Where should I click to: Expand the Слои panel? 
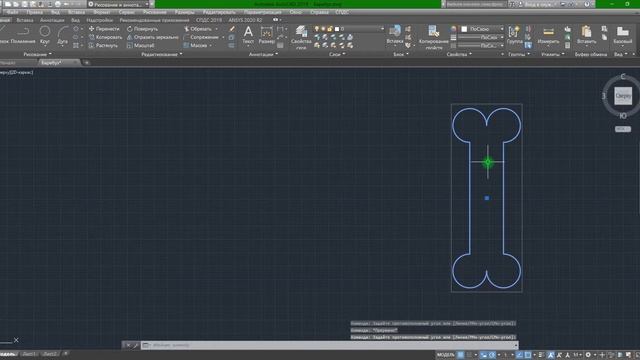point(337,54)
